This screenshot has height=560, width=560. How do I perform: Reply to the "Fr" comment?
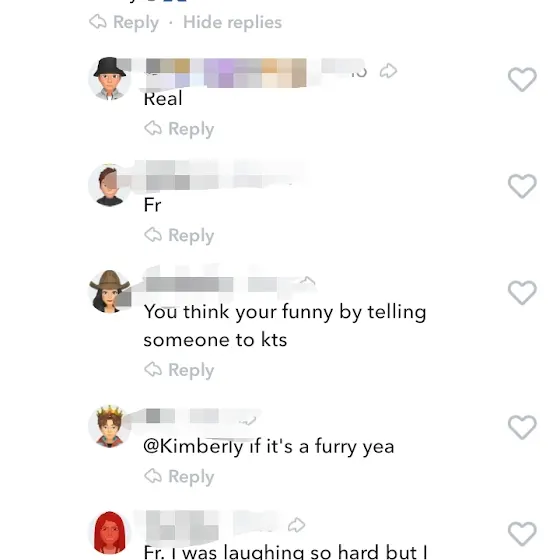point(179,235)
